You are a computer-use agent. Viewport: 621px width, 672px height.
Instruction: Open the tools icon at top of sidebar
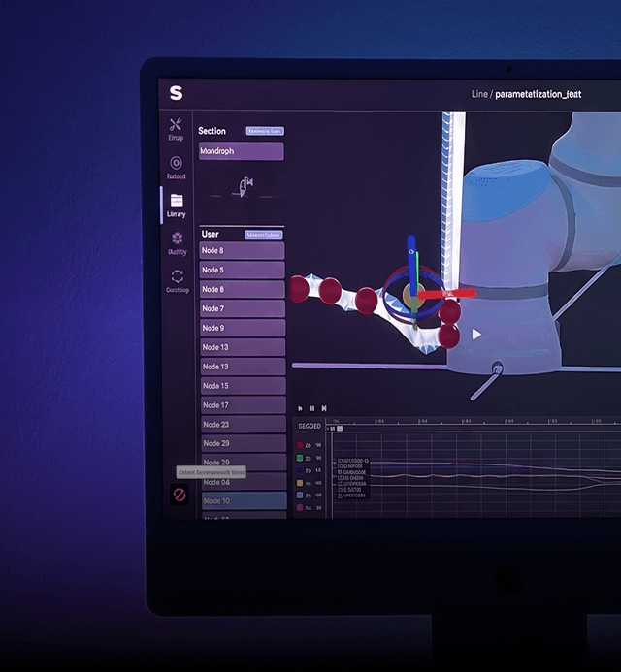pyautogui.click(x=176, y=125)
